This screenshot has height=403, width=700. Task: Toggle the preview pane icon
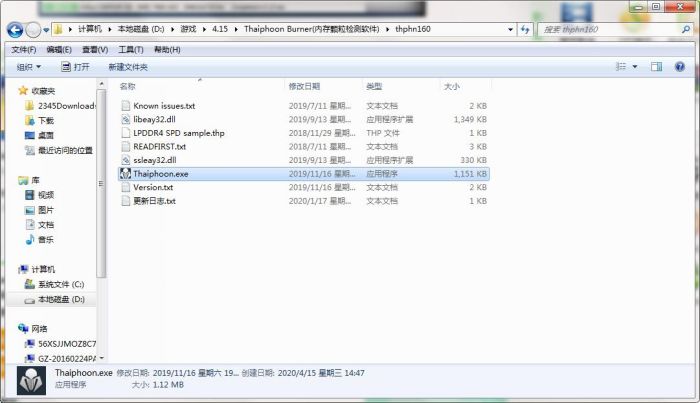pyautogui.click(x=657, y=67)
